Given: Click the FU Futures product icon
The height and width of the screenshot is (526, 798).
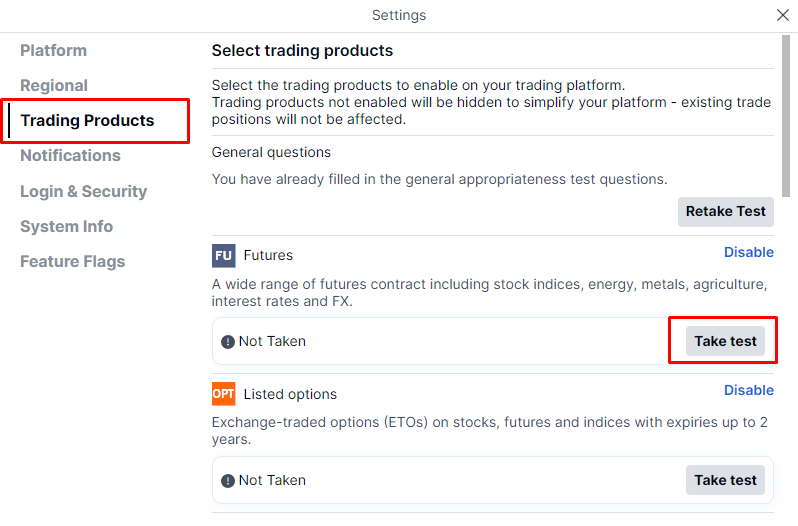Looking at the screenshot, I should 223,255.
